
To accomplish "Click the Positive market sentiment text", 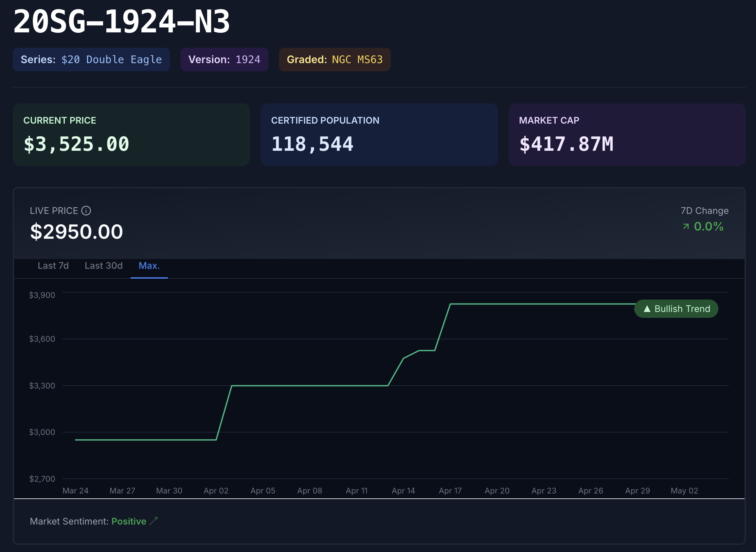I will tap(129, 521).
